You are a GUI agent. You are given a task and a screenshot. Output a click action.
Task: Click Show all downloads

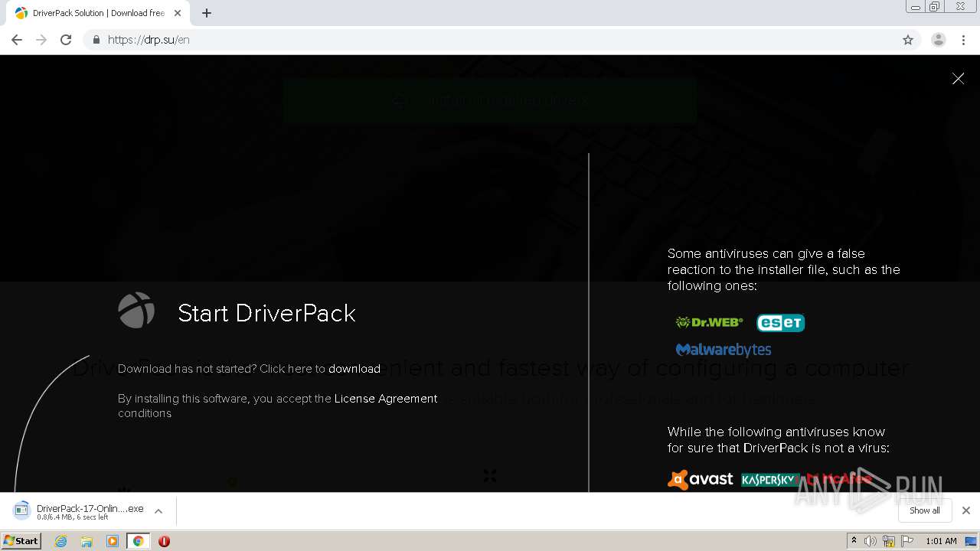[x=924, y=510]
